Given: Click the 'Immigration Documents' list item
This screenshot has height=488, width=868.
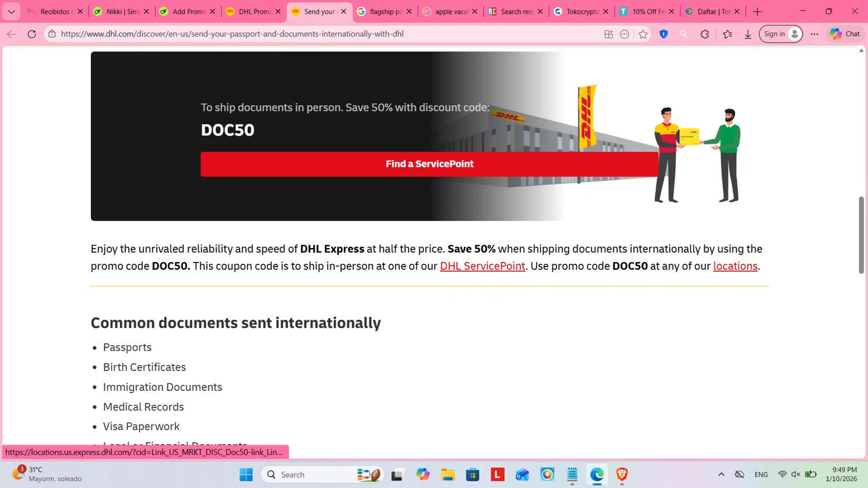Looking at the screenshot, I should (x=163, y=387).
